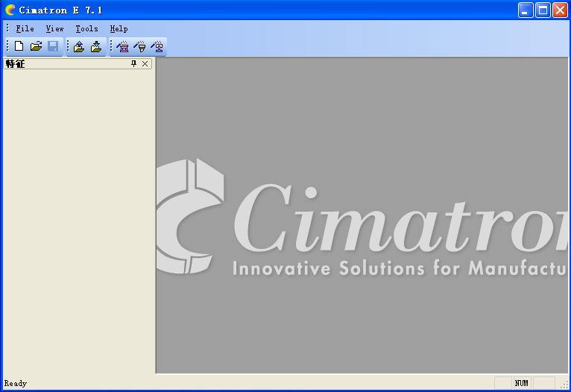Click the 特征 panel title
The height and width of the screenshot is (392, 571).
tap(16, 63)
